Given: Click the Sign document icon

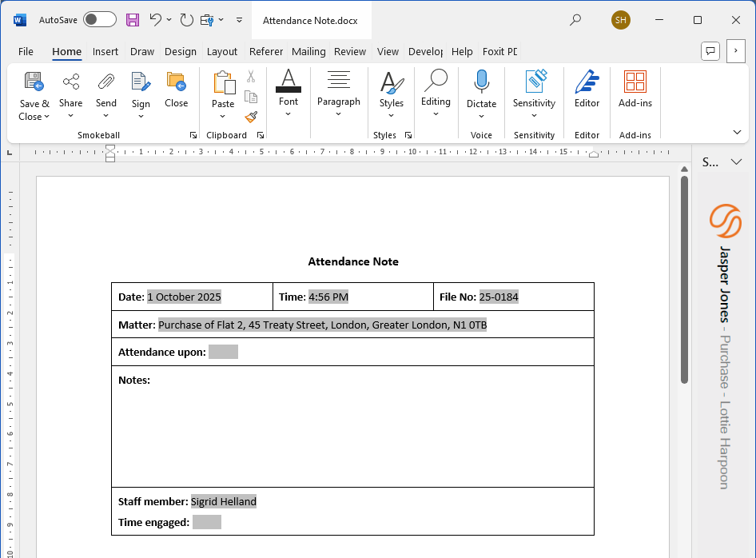Looking at the screenshot, I should (141, 82).
